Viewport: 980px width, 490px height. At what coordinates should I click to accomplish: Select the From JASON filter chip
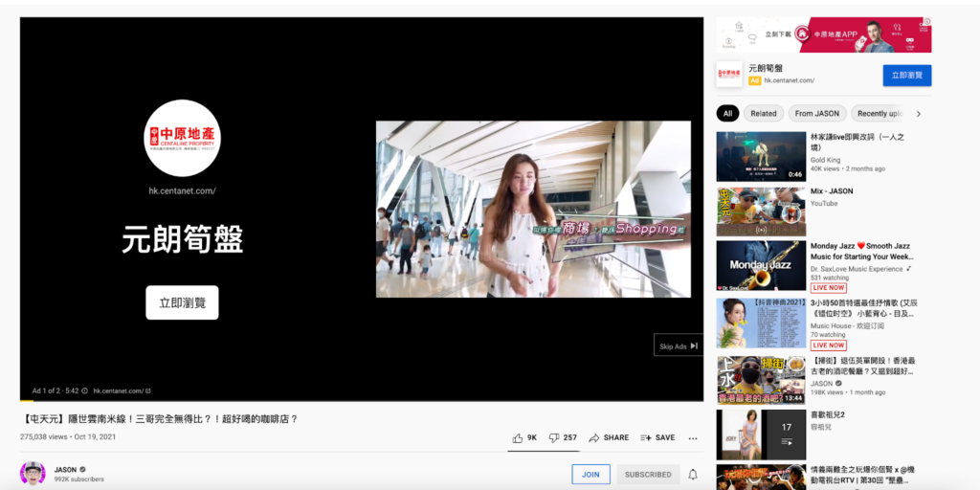pyautogui.click(x=817, y=113)
